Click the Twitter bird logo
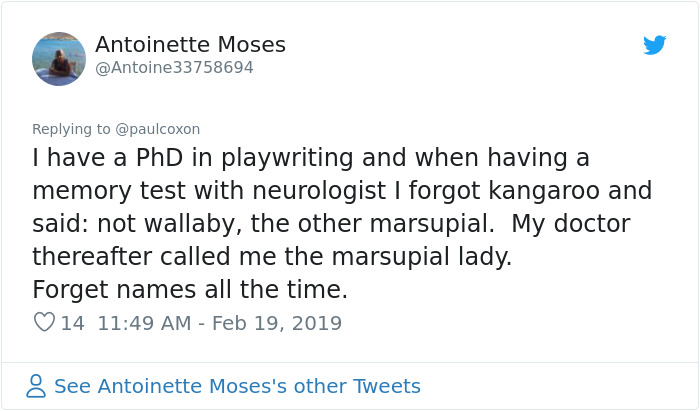 point(655,45)
